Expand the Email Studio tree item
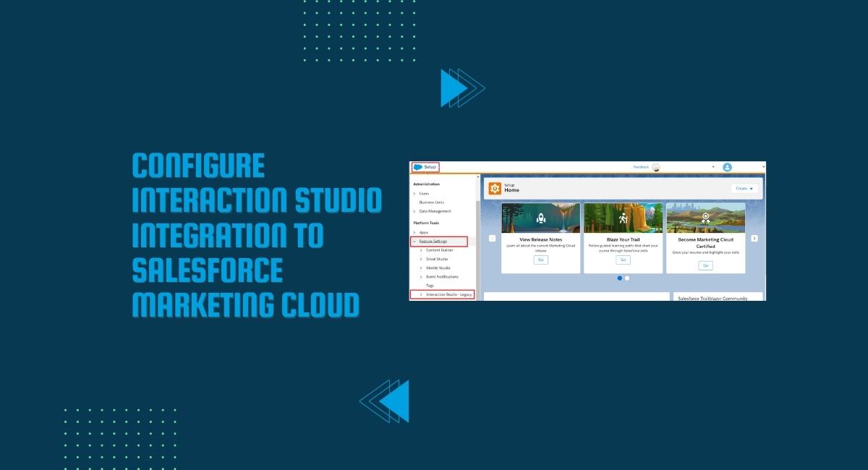This screenshot has height=470, width=868. tap(421, 259)
